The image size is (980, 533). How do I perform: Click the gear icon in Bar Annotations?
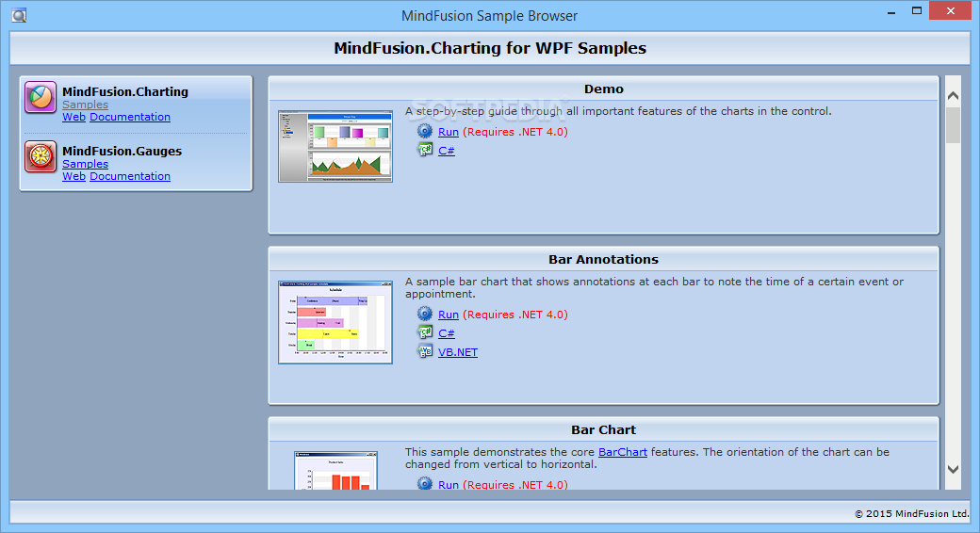[425, 314]
